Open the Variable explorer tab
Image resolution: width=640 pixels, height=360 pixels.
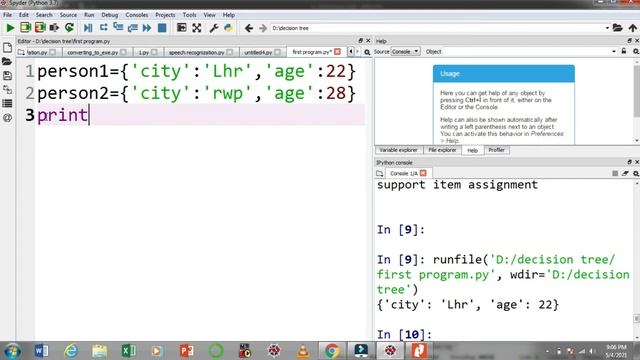click(398, 150)
